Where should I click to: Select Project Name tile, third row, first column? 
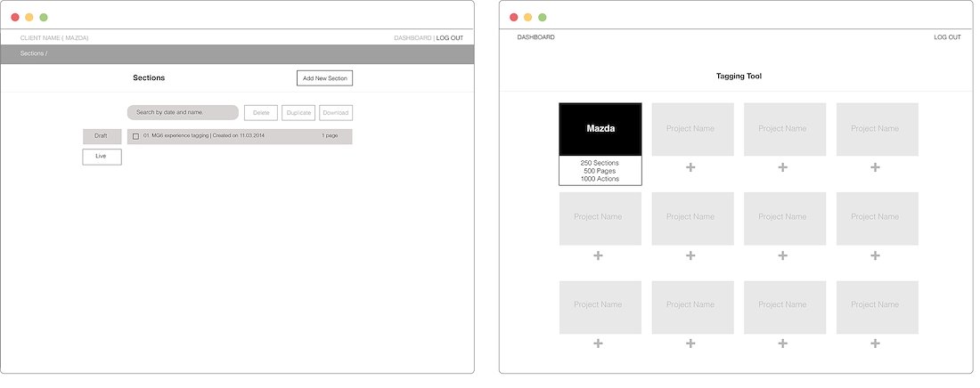click(600, 307)
